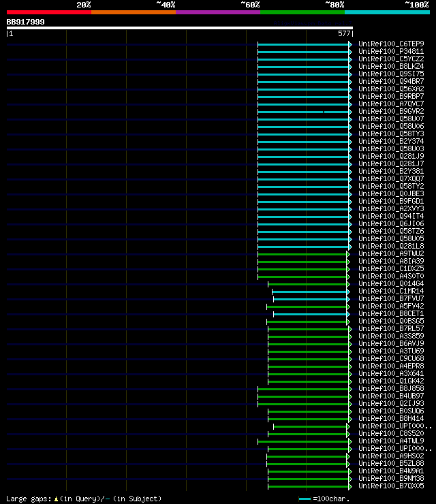Select the UniRef100_Q94IT4 label

coord(391,217)
